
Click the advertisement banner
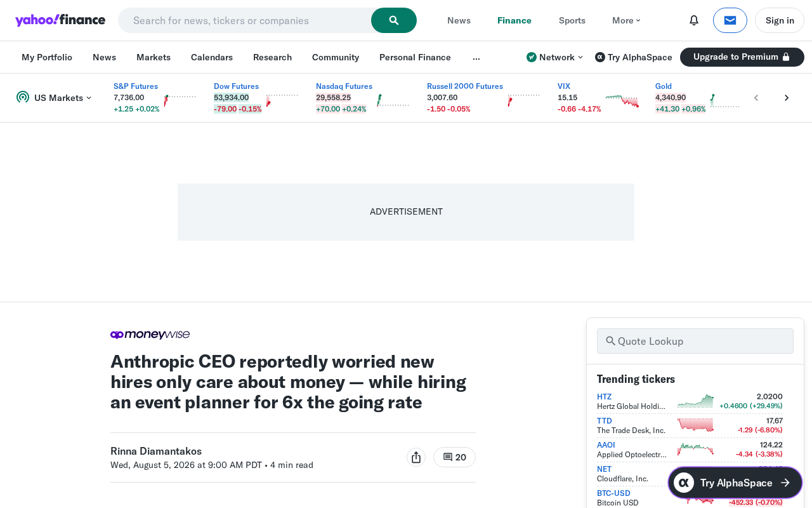point(406,212)
